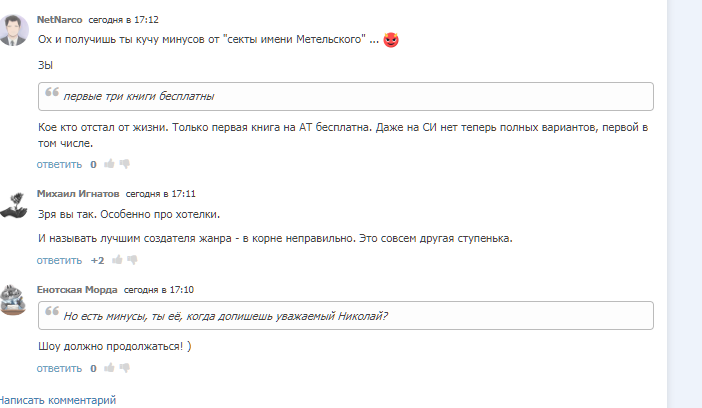Click the angry devil emoji in NetNarco's comment
The height and width of the screenshot is (408, 702).
391,39
